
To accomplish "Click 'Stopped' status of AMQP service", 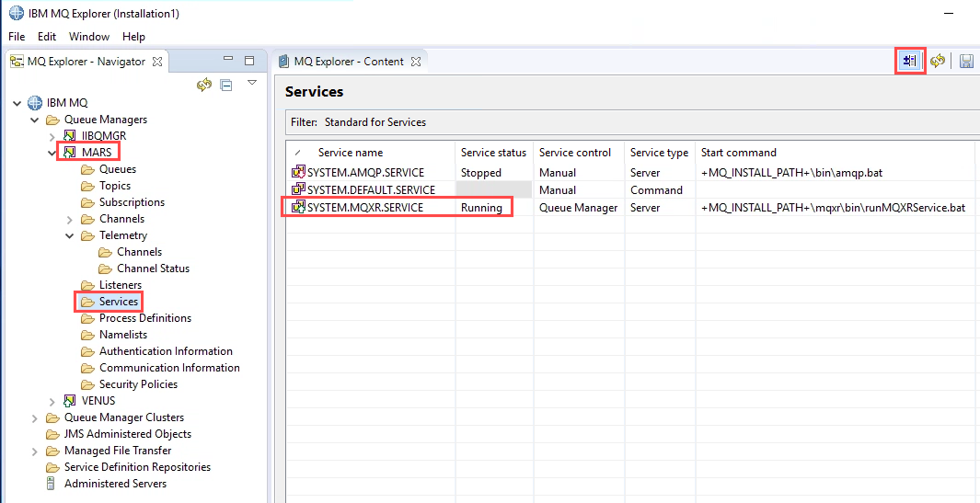I will 481,173.
